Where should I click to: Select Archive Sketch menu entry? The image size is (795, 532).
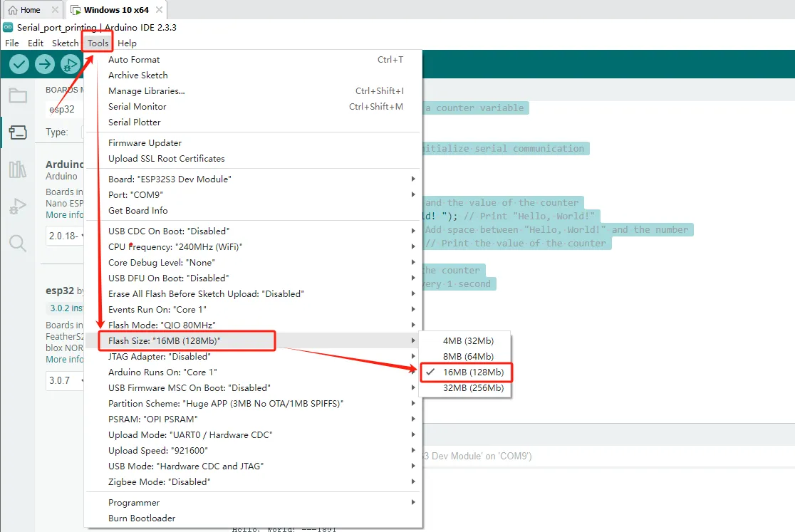(253, 75)
